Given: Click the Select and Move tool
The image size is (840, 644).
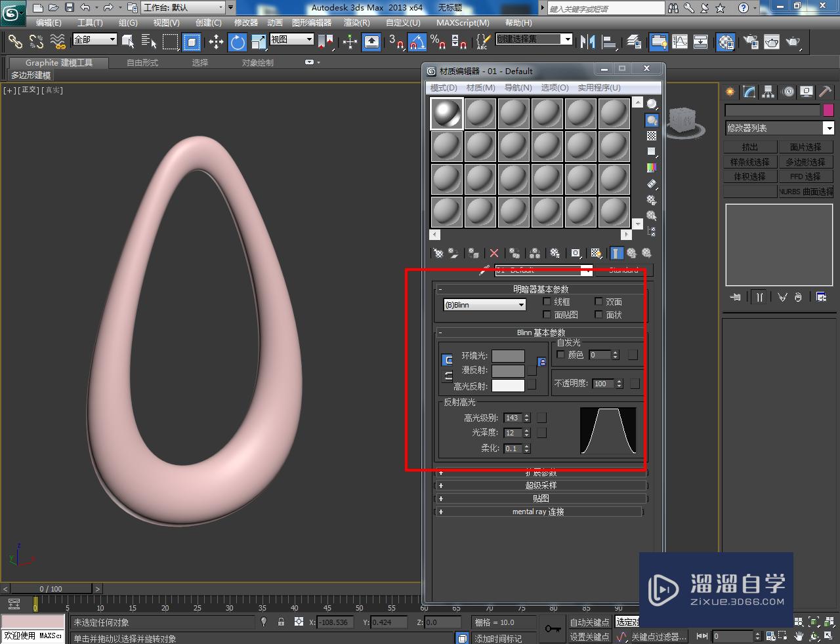Looking at the screenshot, I should (x=216, y=43).
